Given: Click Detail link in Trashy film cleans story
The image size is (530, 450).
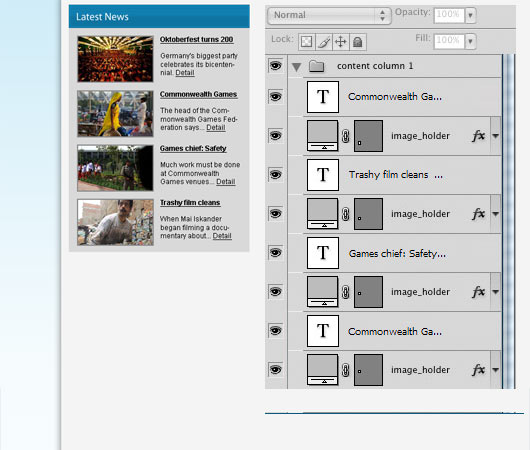Looking at the screenshot, I should pyautogui.click(x=222, y=236).
